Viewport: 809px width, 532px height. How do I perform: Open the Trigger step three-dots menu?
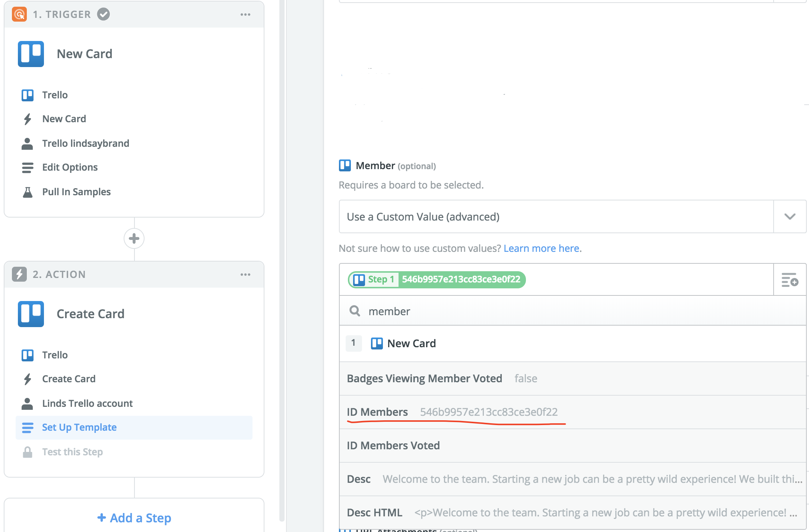point(245,15)
